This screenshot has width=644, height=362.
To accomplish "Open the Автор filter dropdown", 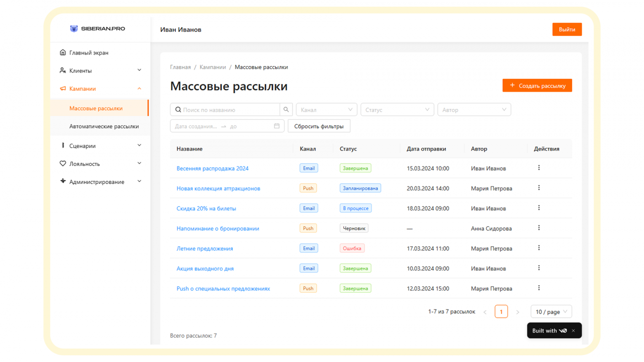I will click(x=474, y=110).
